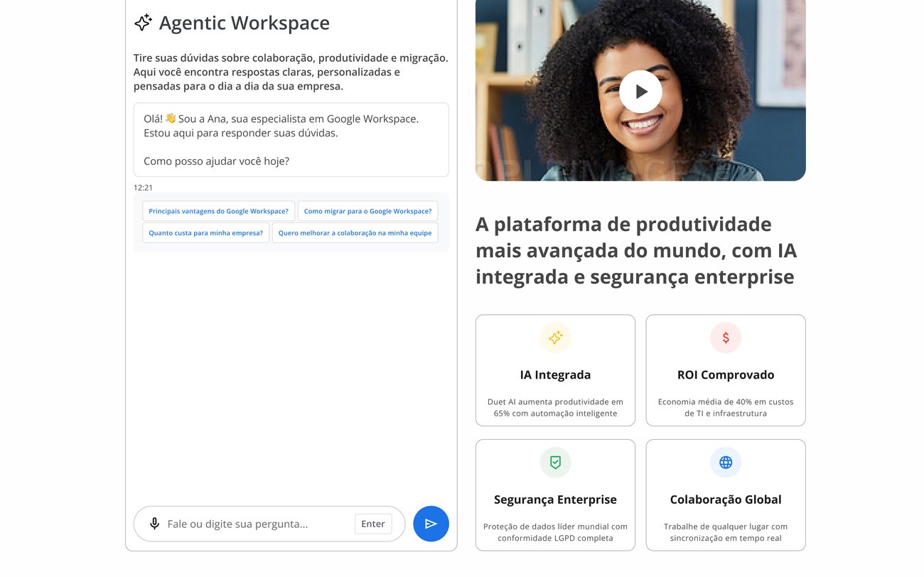This screenshot has height=577, width=924.
Task: Click the sparkle icon beside Agentic Workspace
Action: [143, 23]
